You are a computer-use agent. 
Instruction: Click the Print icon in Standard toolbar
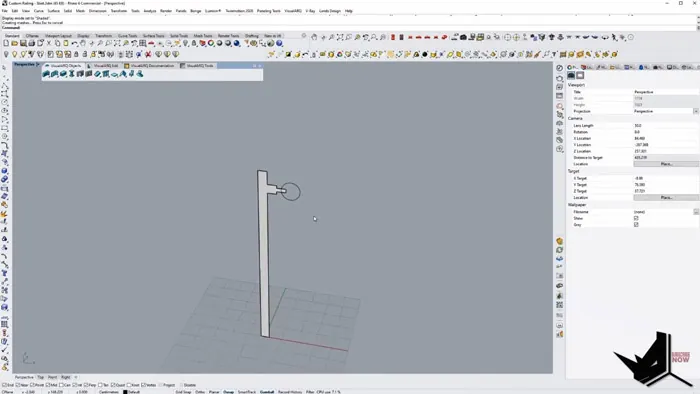[31, 43]
